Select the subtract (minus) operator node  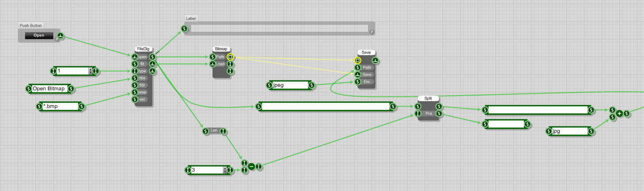click(251, 167)
